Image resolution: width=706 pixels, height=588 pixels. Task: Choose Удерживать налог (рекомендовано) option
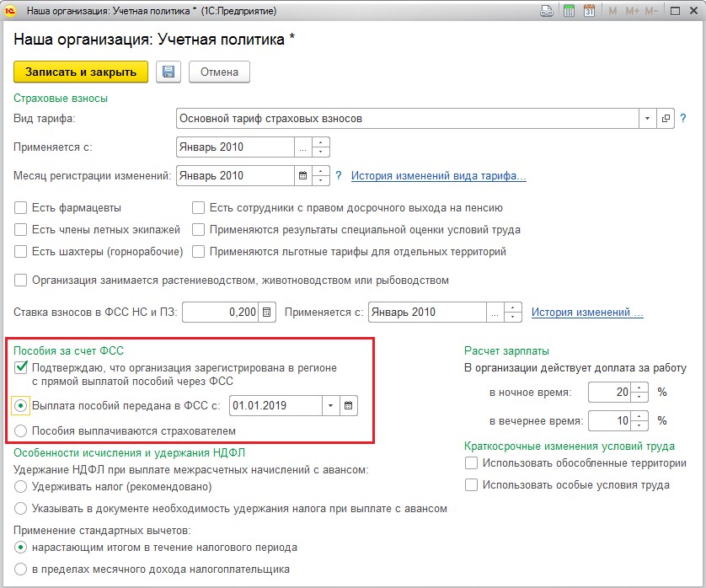(x=21, y=487)
